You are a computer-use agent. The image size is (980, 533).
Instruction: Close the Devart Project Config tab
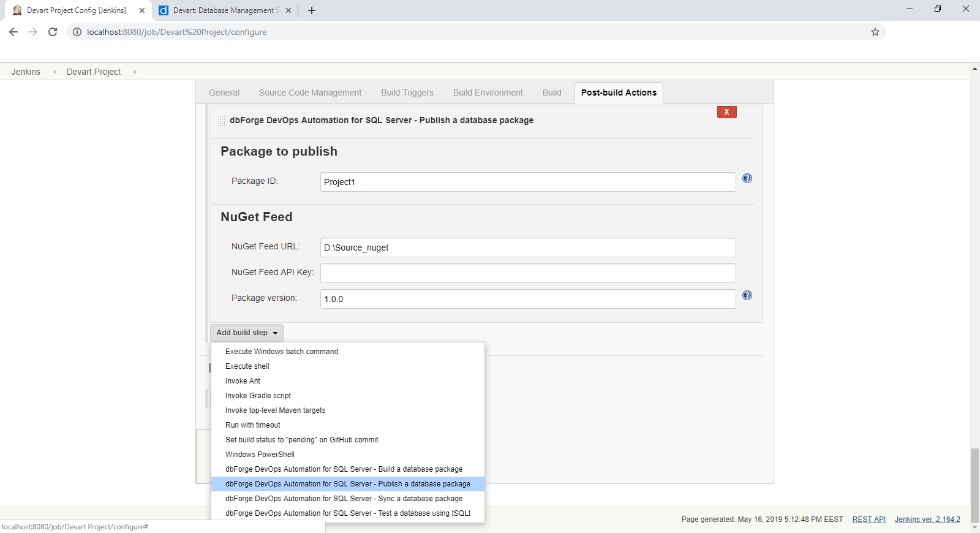pyautogui.click(x=142, y=10)
